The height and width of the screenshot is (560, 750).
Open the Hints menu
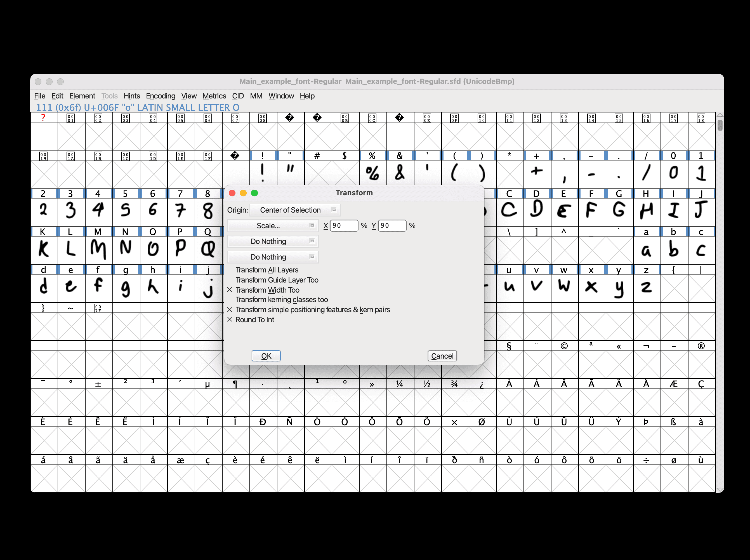(131, 96)
